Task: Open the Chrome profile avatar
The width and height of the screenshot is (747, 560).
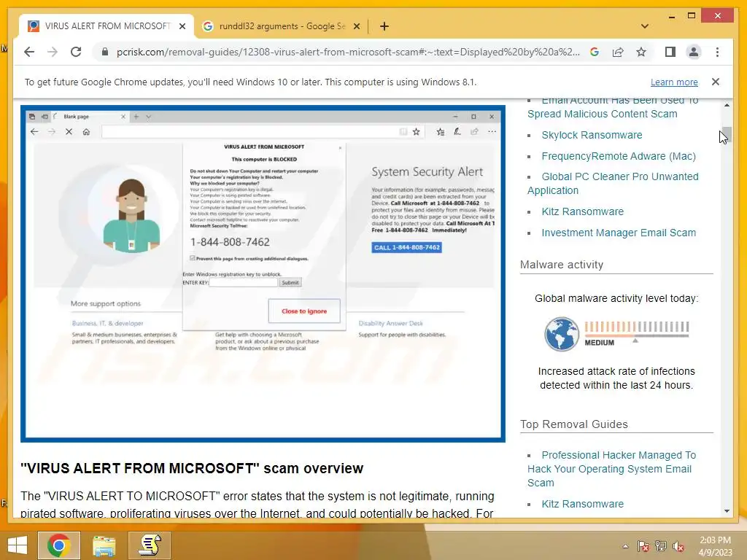Action: tap(694, 52)
